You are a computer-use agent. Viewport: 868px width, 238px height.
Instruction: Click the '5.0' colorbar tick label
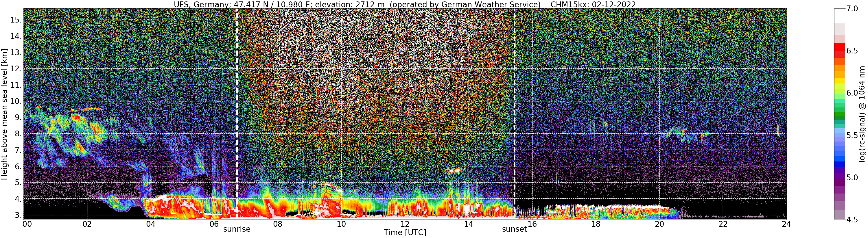852,177
